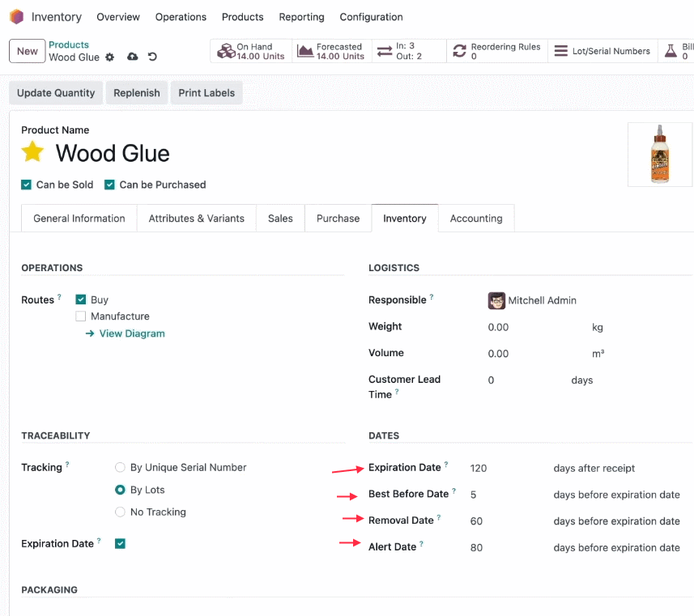694x616 pixels.
Task: Toggle the Can be Purchased checkbox
Action: (109, 185)
